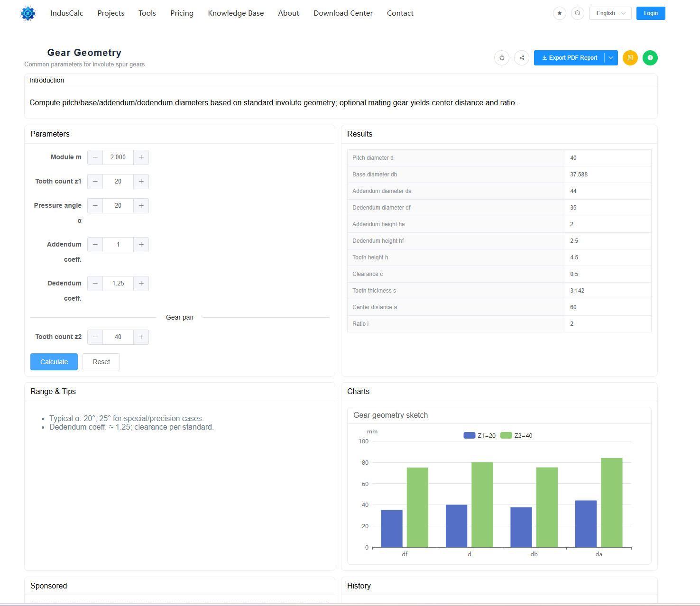Image resolution: width=700 pixels, height=606 pixels.
Task: Select Pitch diameter d result row
Action: (499, 158)
